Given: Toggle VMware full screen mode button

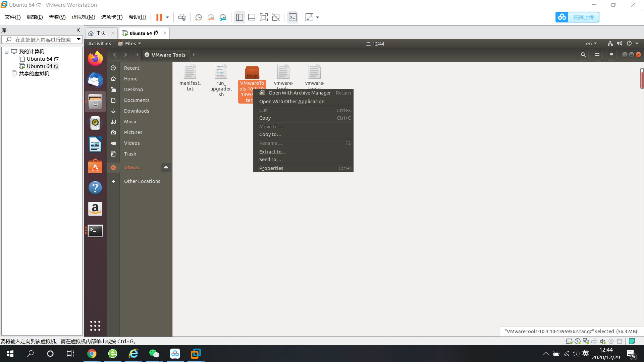Looking at the screenshot, I should pos(264,17).
